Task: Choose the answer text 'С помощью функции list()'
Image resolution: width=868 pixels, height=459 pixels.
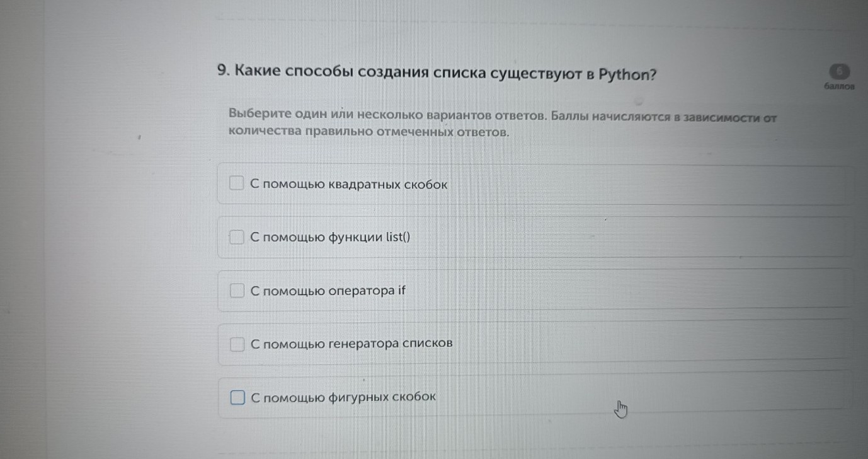Action: (x=329, y=238)
